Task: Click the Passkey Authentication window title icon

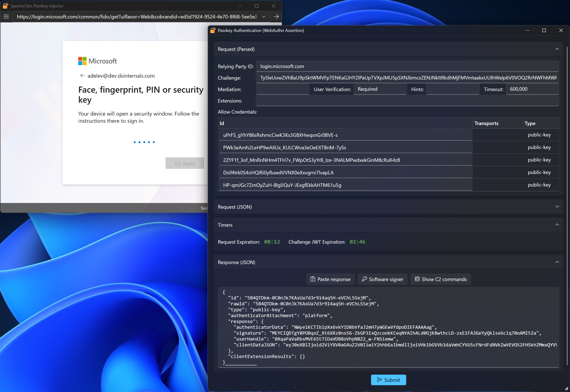Action: 213,30
